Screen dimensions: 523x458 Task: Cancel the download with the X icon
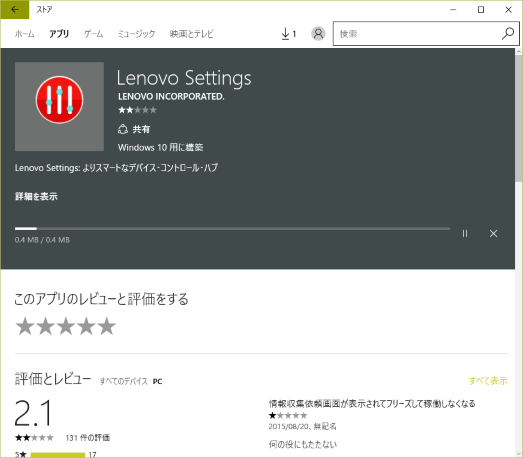point(493,234)
